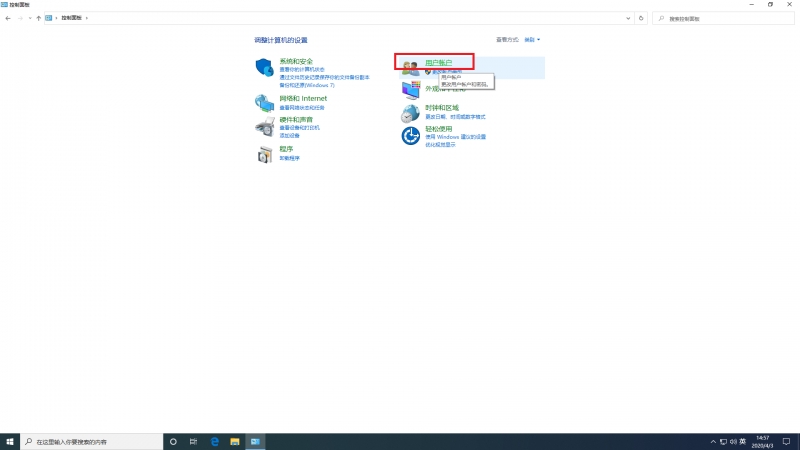Refresh the Control Panel view

click(641, 18)
